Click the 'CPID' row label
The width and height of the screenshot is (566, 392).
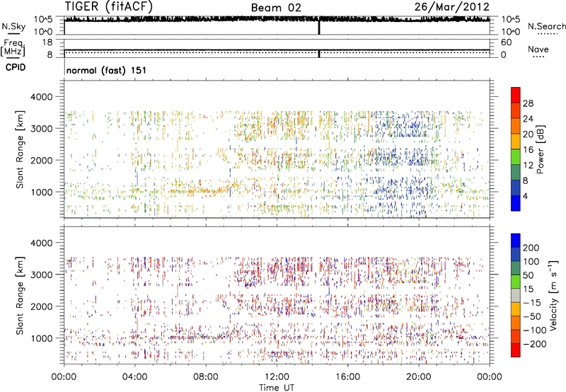pyautogui.click(x=16, y=67)
